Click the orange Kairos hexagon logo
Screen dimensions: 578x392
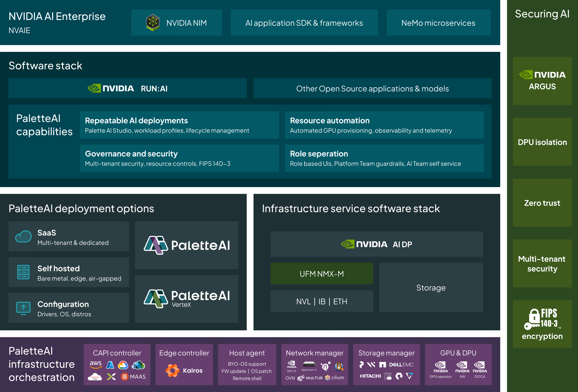[x=172, y=370]
